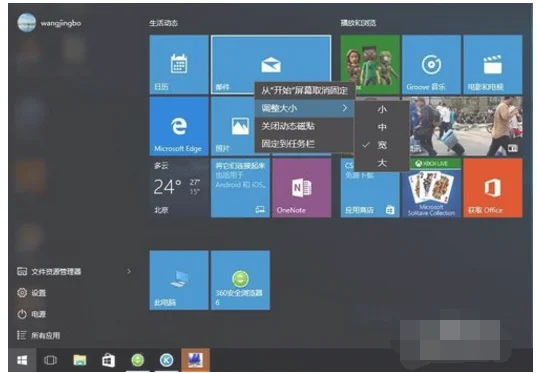Select 从"开始"屏幕取消固定 in context menu
This screenshot has width=537, height=373.
click(304, 91)
